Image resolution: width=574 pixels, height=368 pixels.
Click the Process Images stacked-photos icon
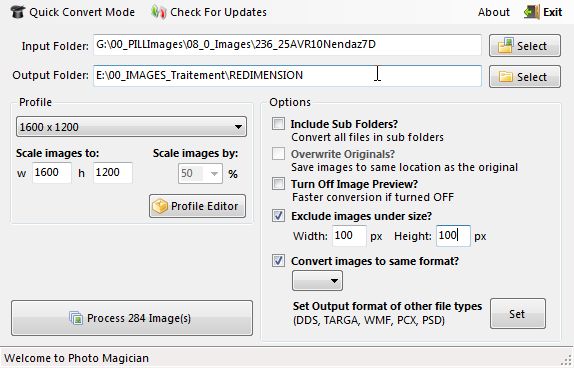coord(76,318)
